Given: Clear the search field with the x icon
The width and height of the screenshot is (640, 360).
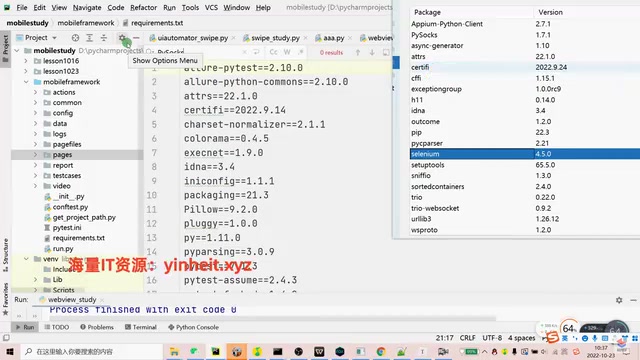Looking at the screenshot, I should (x=244, y=52).
